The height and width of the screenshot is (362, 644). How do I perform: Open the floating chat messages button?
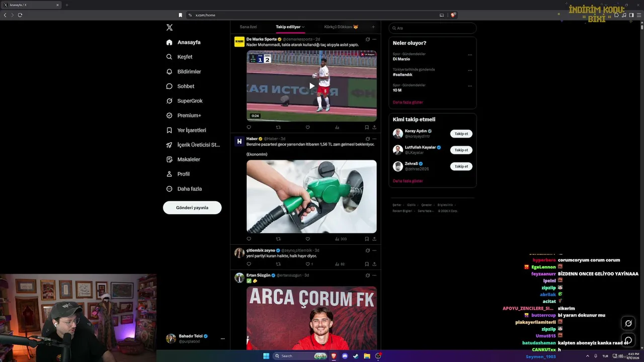(628, 340)
